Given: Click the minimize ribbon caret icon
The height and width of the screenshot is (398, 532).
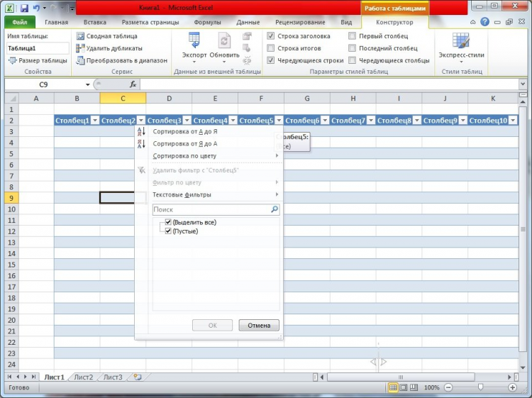Looking at the screenshot, I should pyautogui.click(x=472, y=22).
